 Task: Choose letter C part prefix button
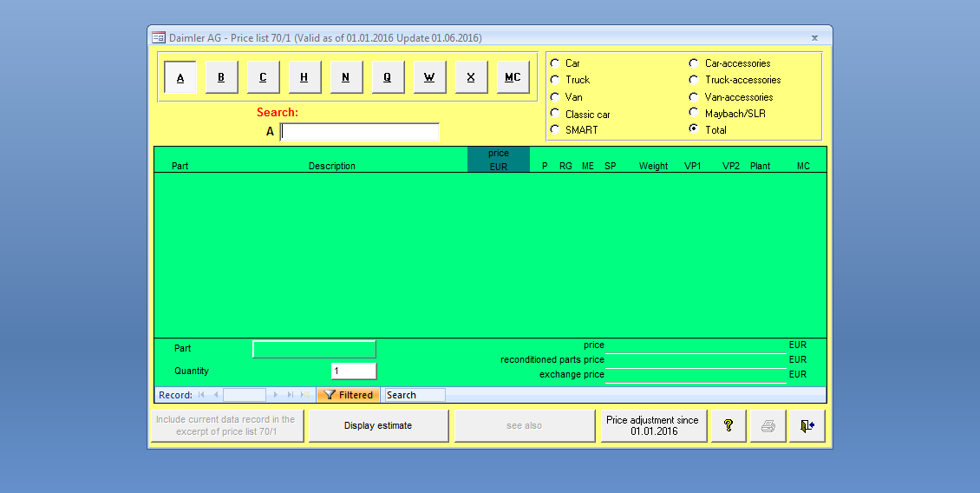click(x=263, y=77)
